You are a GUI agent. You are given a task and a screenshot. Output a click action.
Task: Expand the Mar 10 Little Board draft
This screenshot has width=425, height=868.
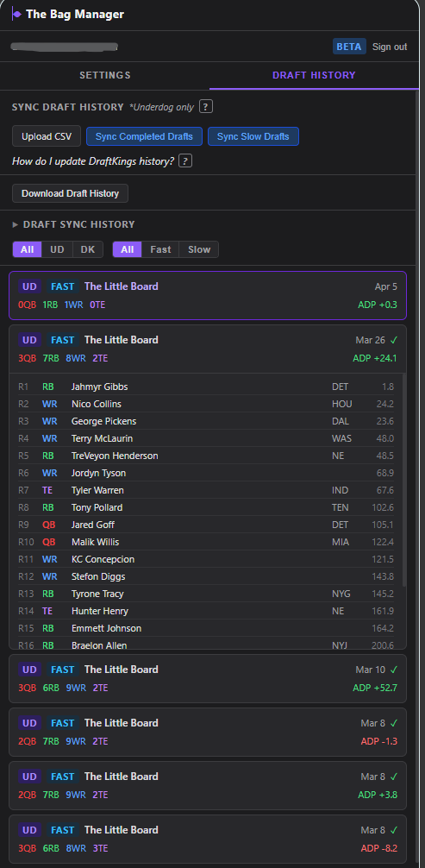coord(208,678)
